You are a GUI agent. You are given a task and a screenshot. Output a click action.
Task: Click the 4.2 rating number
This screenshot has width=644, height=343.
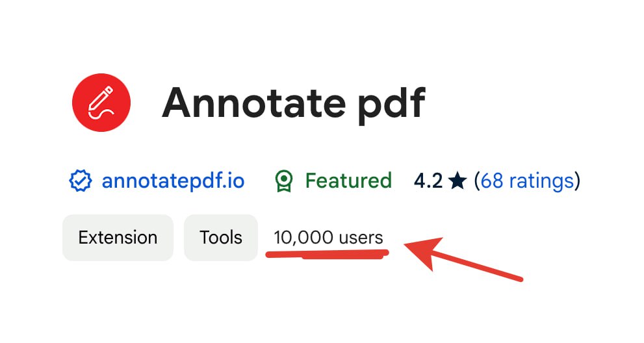click(x=428, y=181)
